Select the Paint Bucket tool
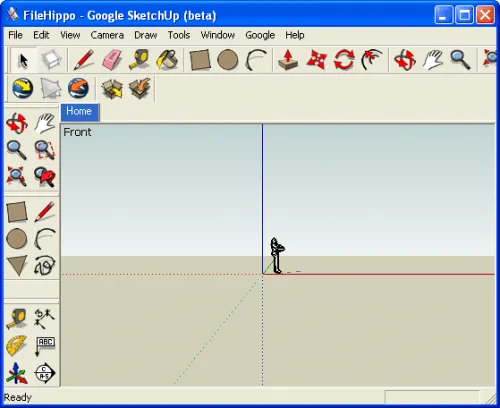Viewport: 500px width, 408px height. point(168,60)
